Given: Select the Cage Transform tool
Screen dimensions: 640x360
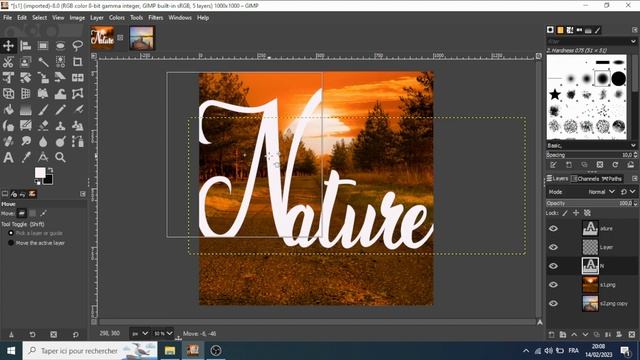Looking at the screenshot, I should click(x=78, y=93).
